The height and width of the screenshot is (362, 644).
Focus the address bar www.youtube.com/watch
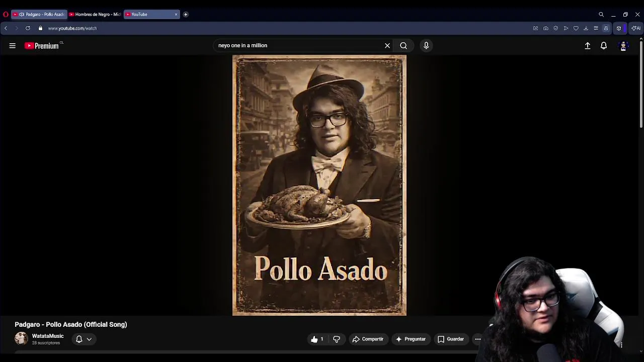(x=72, y=28)
